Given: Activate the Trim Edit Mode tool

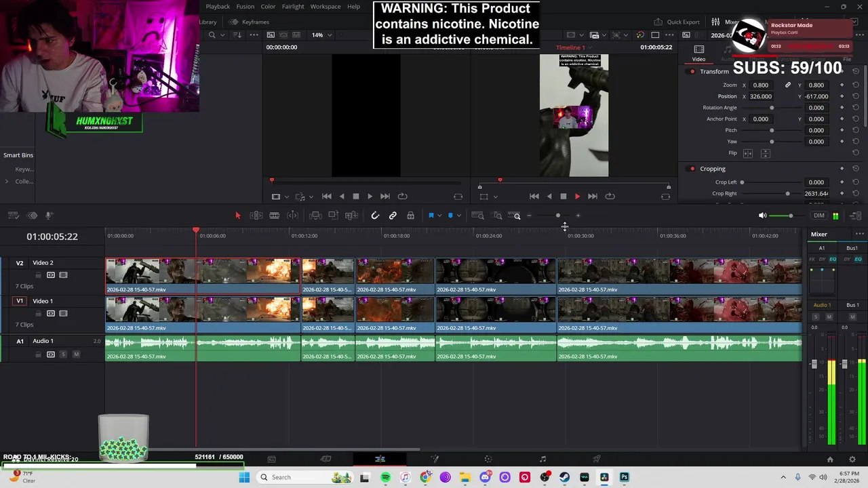Looking at the screenshot, I should click(x=256, y=216).
